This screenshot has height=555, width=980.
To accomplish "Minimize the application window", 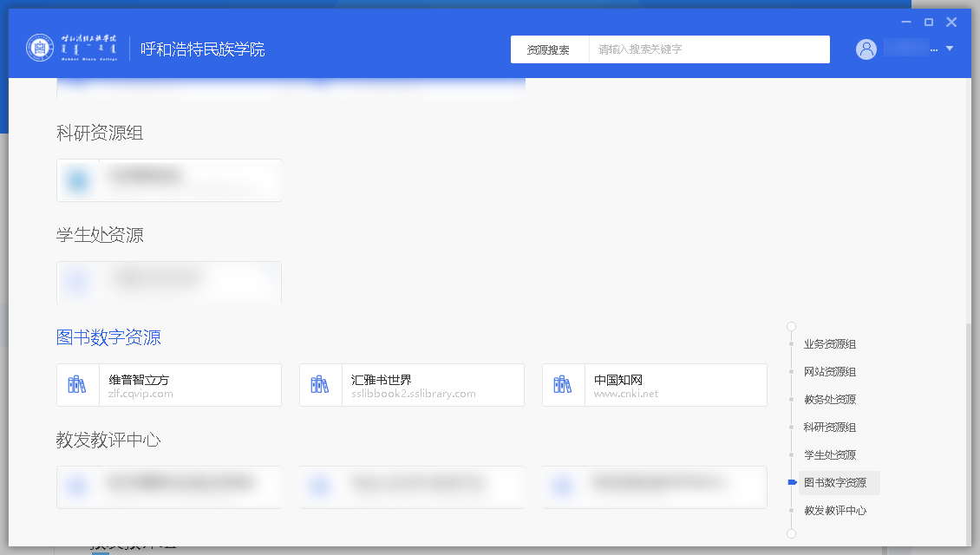I will point(906,22).
